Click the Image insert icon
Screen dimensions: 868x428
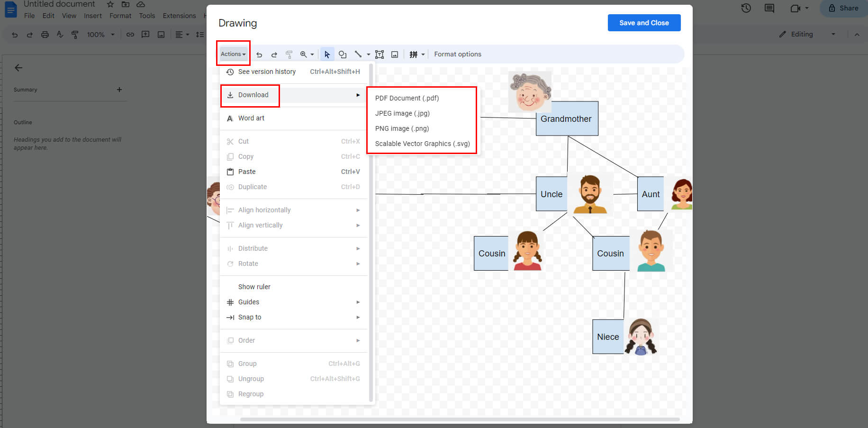coord(395,55)
